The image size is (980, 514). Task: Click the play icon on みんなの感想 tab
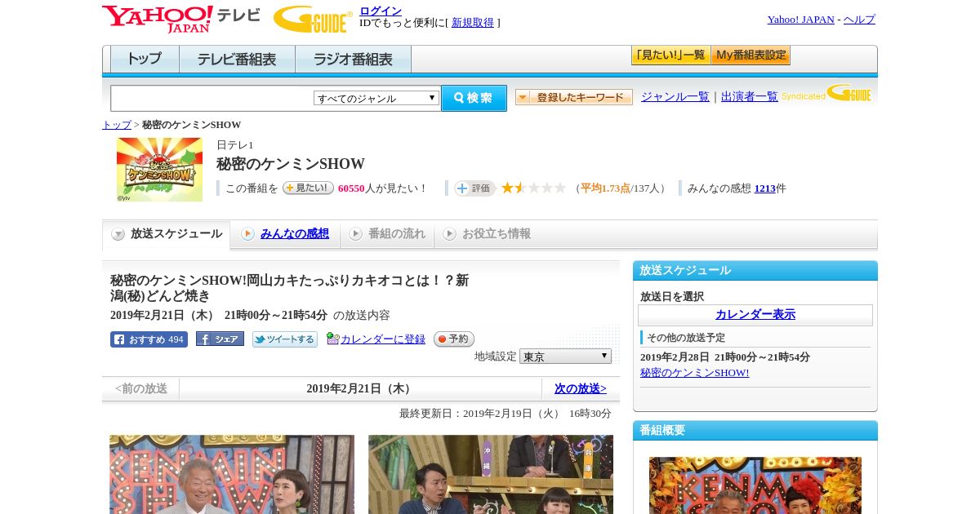point(247,234)
